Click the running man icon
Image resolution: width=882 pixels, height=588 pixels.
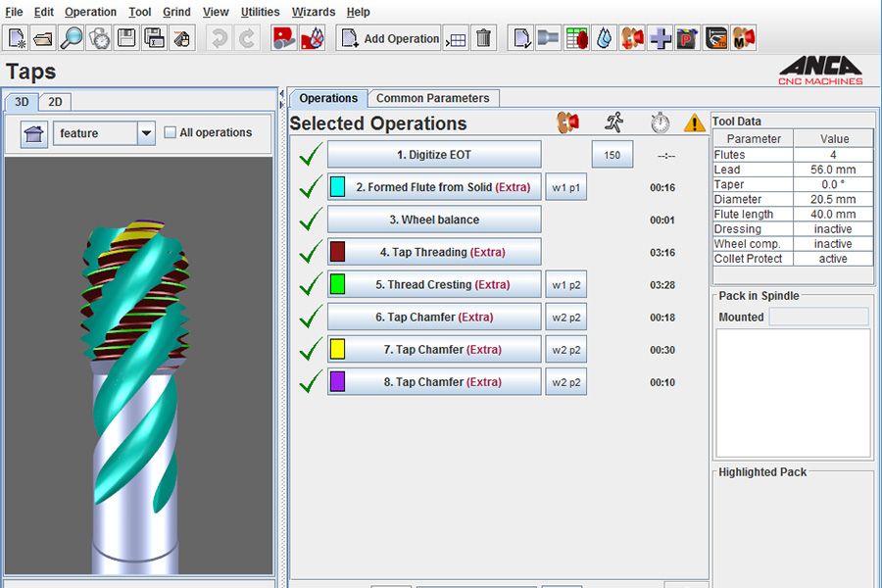coord(614,122)
